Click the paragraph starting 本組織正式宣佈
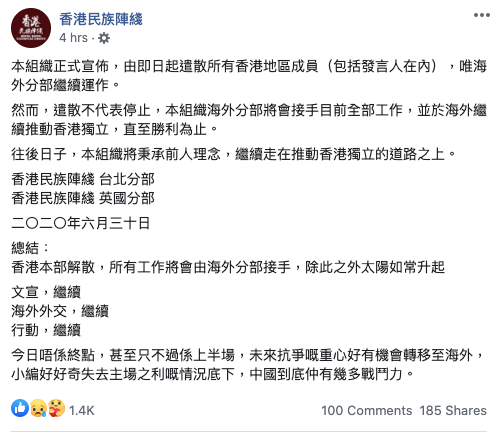The height and width of the screenshot is (438, 499). point(249,76)
